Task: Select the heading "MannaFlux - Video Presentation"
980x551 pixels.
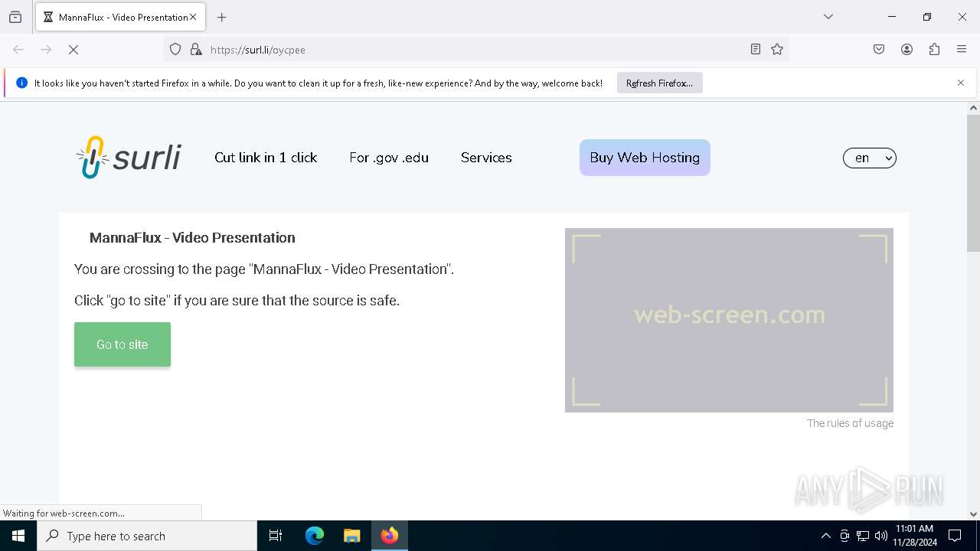Action: pyautogui.click(x=192, y=238)
